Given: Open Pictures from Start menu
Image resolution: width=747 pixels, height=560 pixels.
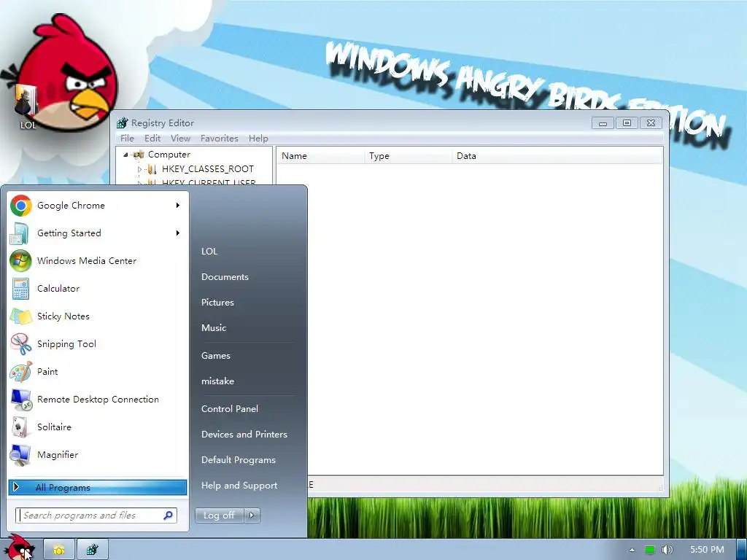Looking at the screenshot, I should [217, 303].
